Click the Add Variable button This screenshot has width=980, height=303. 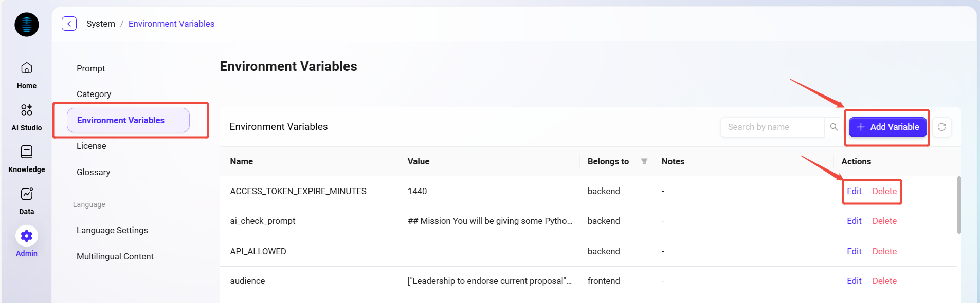click(888, 127)
